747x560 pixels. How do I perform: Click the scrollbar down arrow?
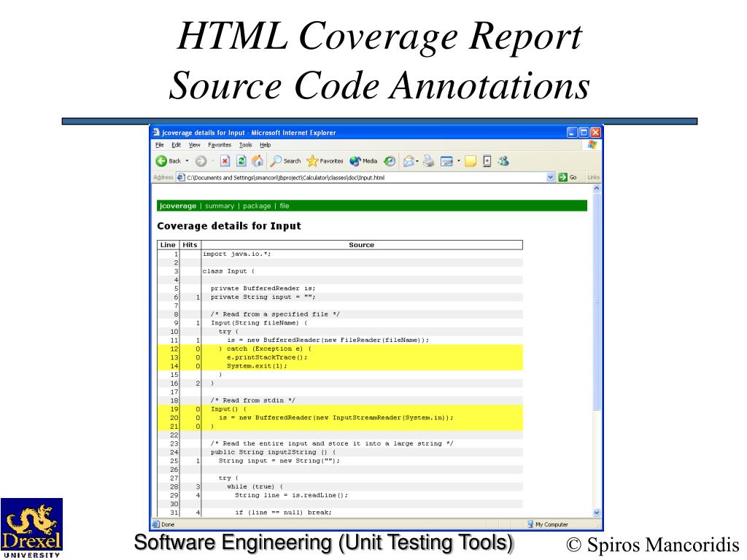[x=597, y=513]
